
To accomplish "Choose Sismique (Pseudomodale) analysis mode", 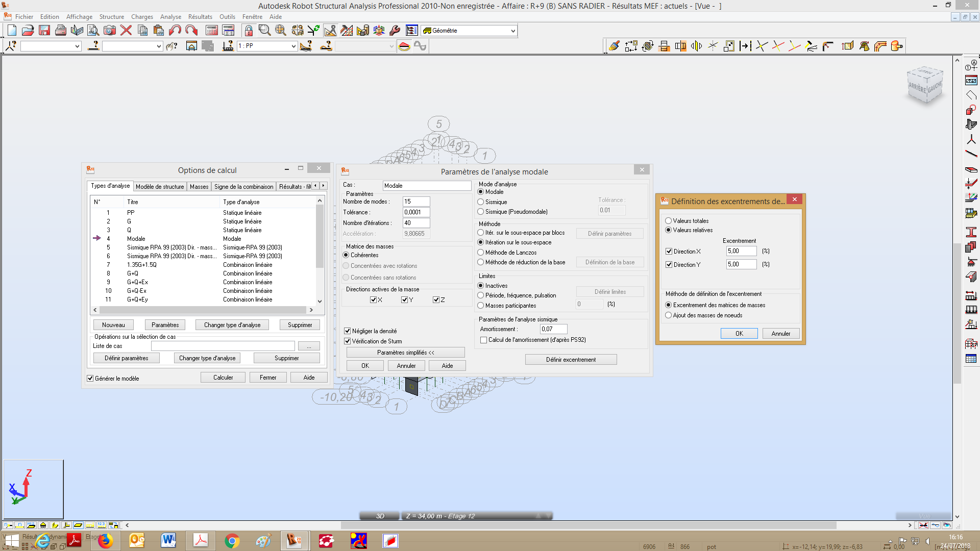I will pyautogui.click(x=480, y=212).
